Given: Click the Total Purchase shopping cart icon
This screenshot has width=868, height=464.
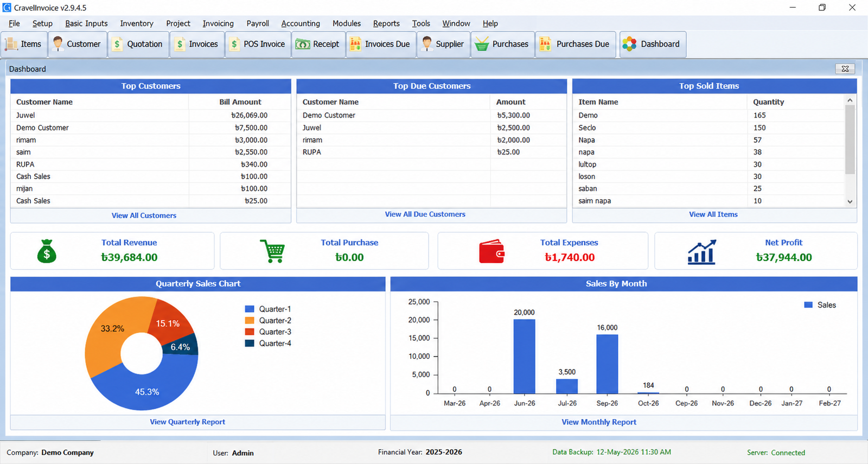Looking at the screenshot, I should (273, 251).
